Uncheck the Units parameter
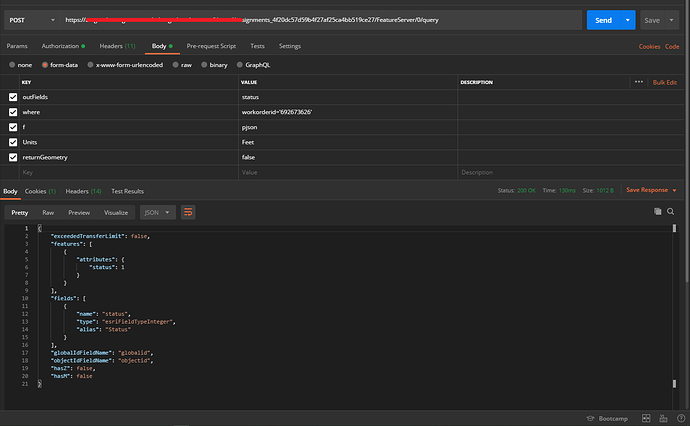 (13, 142)
